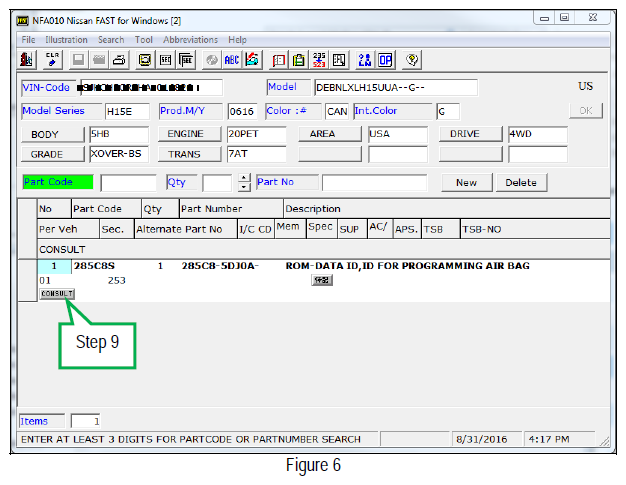This screenshot has width=626, height=485.
Task: Click the printer toolbar icon
Action: [x=119, y=60]
